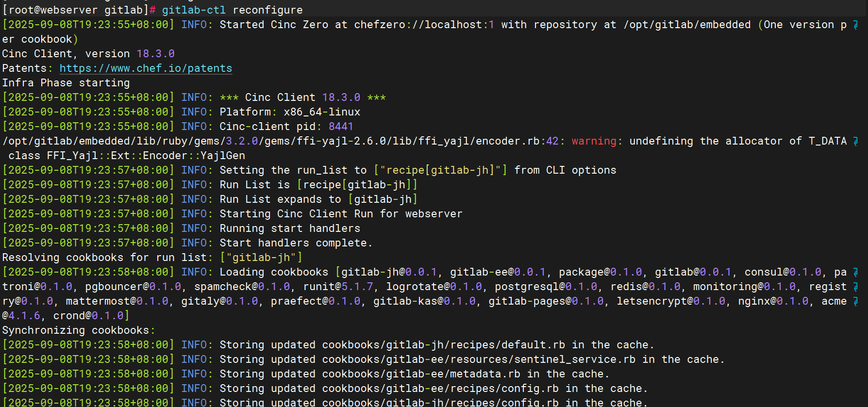Viewport: 868px width, 407px height.
Task: Click the 'Cinc-client pid: 8441' text
Action: tap(286, 127)
